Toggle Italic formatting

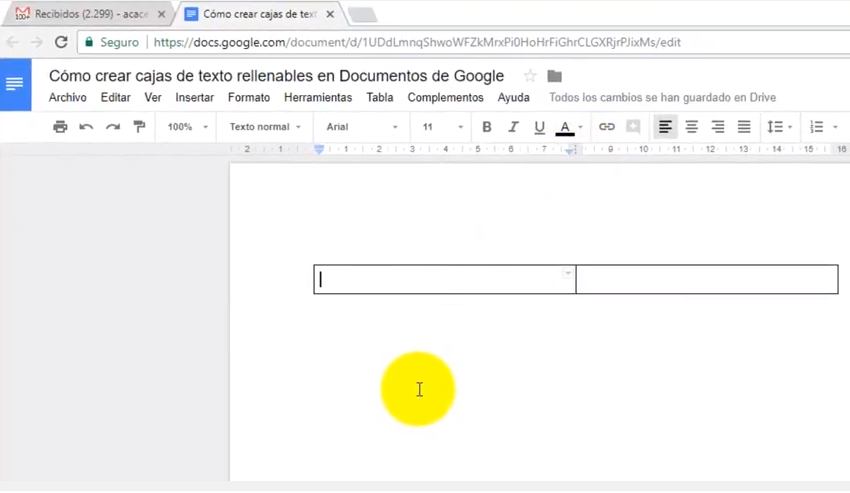point(513,127)
